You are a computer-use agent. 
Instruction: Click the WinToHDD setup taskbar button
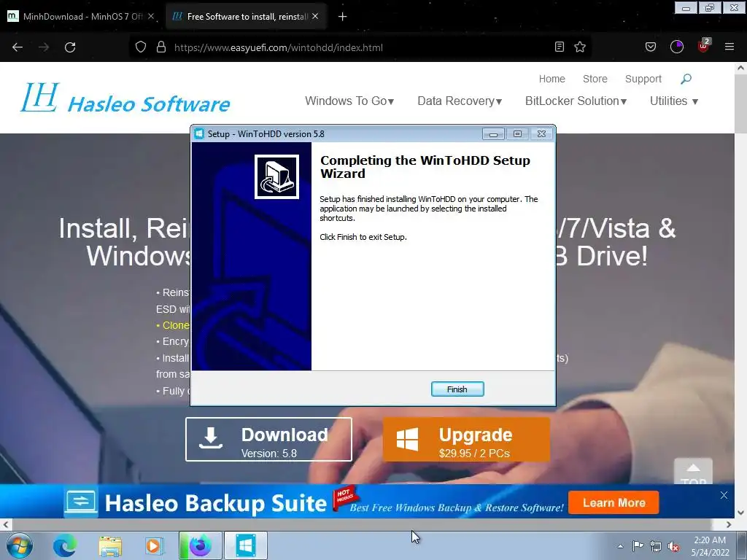pos(245,545)
